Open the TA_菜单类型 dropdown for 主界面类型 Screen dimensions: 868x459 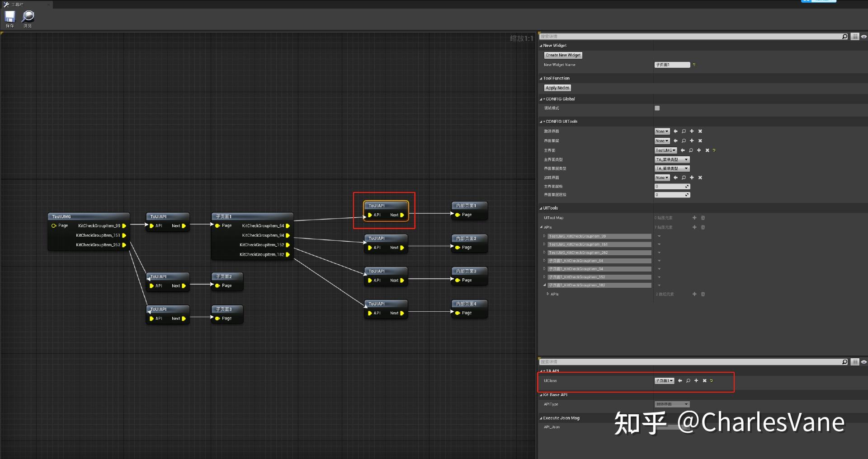(x=672, y=159)
